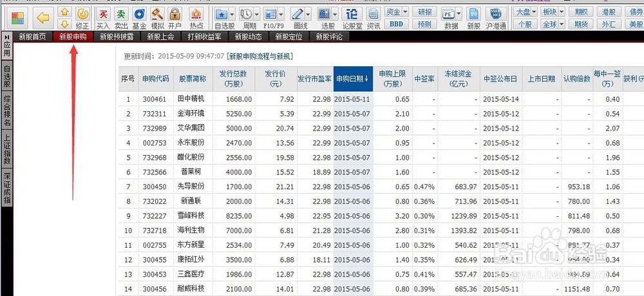Open the 应用 sidebar tab
Image resolution: width=644 pixels, height=296 pixels.
[x=7, y=46]
